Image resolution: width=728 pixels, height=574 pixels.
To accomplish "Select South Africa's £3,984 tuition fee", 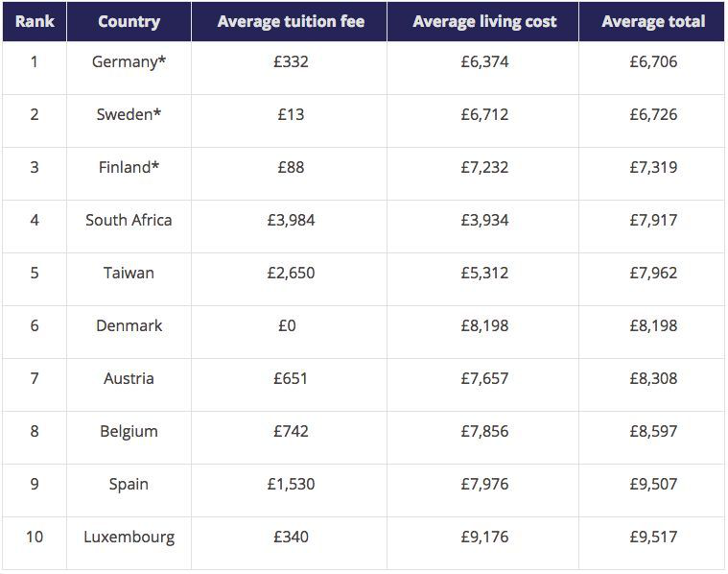I will (291, 220).
